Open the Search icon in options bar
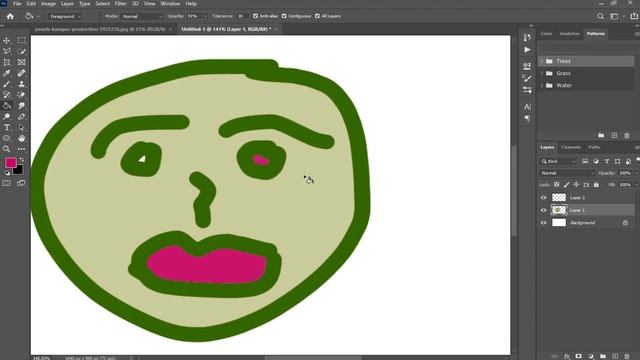640x360 pixels. coord(600,16)
